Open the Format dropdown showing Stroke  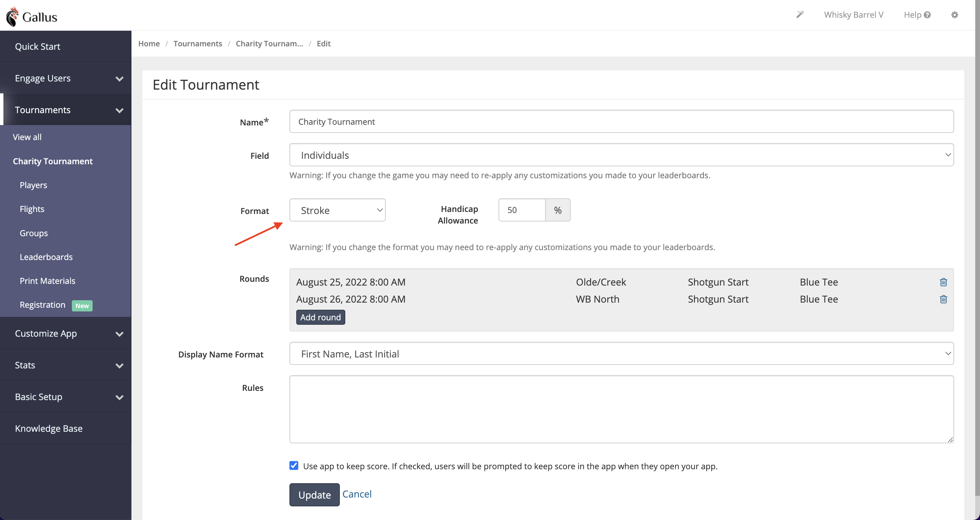[x=337, y=210]
